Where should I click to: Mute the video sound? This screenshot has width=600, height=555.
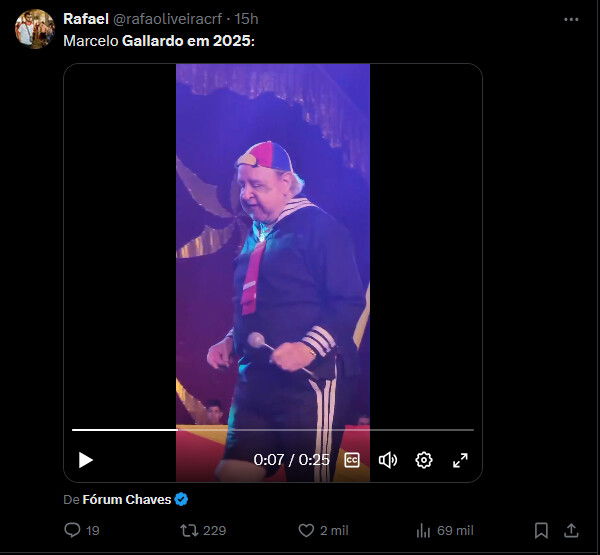tap(388, 460)
